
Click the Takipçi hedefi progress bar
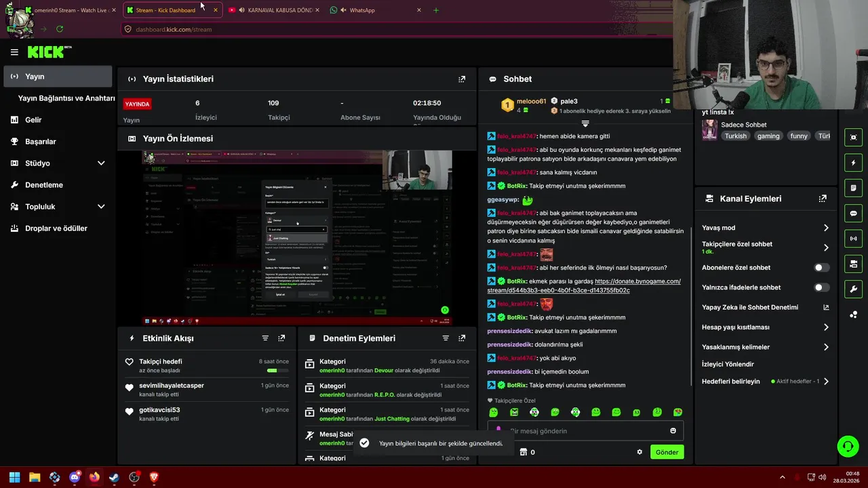click(277, 371)
